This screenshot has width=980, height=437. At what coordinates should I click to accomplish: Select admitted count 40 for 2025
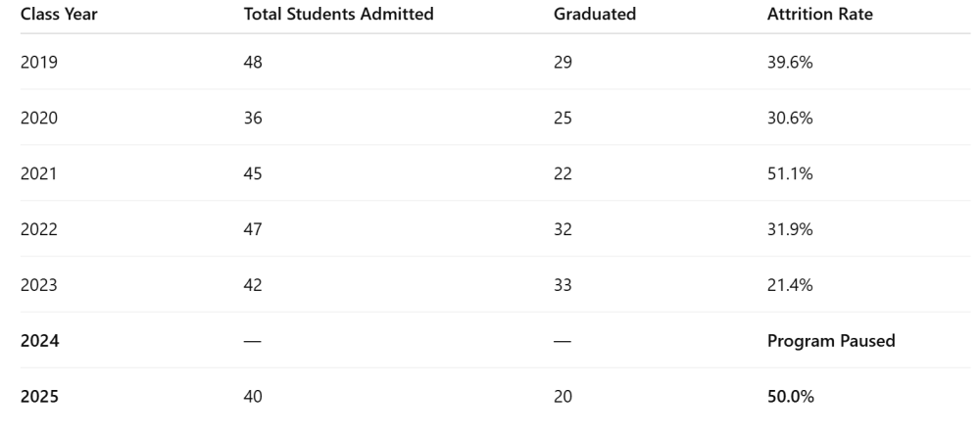click(x=253, y=397)
